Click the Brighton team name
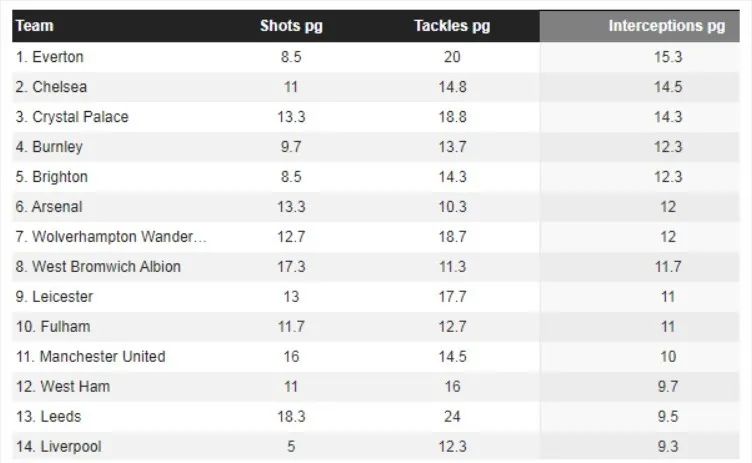This screenshot has width=752, height=463. pos(59,177)
